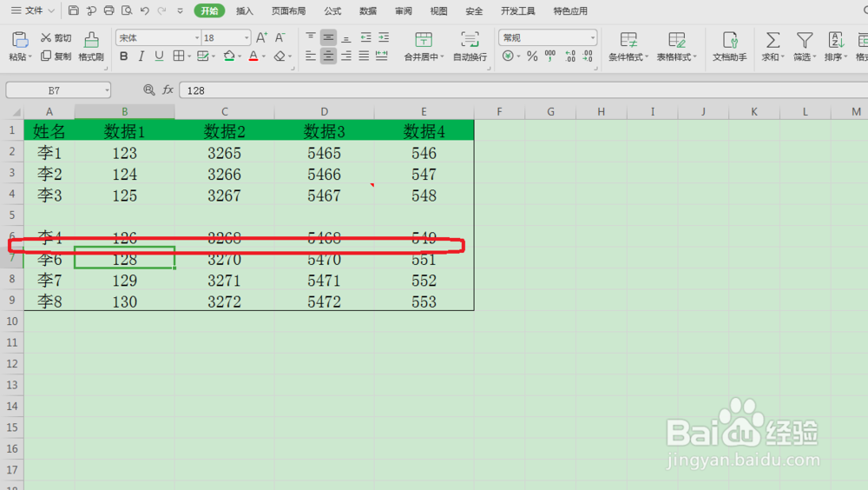The image size is (868, 490).
Task: Click the Cut (剪切) scissors icon
Action: 46,37
